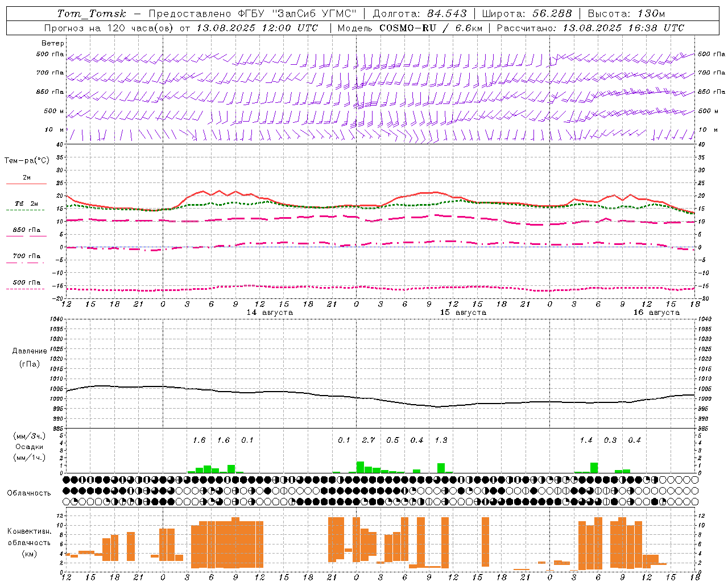Click the 1.3 precipitation total value
The width and height of the screenshot is (728, 582).
point(441,440)
